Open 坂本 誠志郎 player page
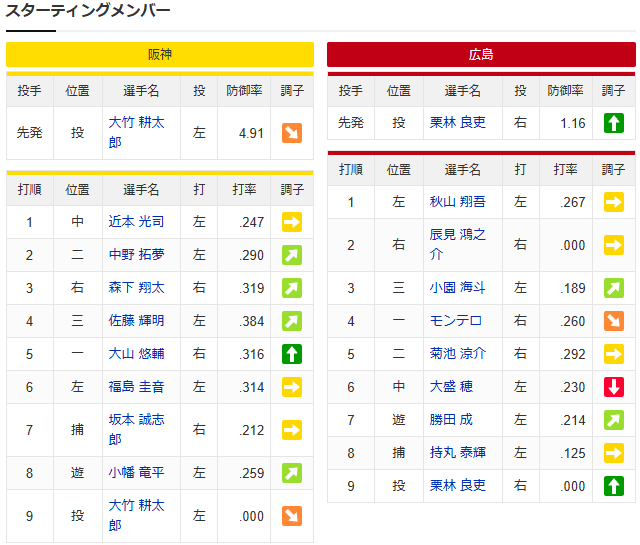Viewport: 640px width, 545px height. pos(136,429)
